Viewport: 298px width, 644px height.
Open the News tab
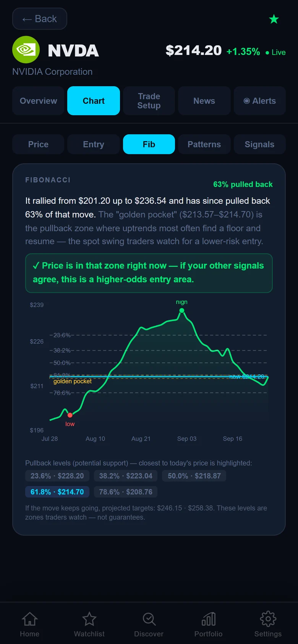point(204,101)
